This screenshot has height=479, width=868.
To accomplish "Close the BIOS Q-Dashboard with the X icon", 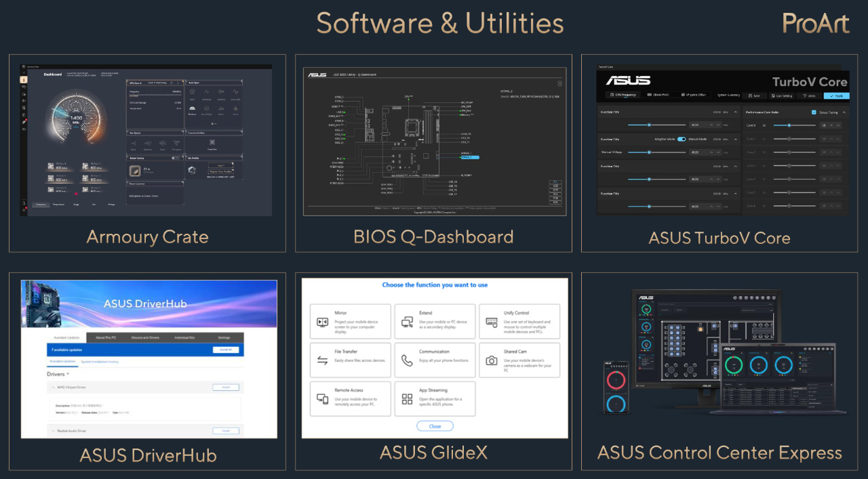I will (x=559, y=83).
